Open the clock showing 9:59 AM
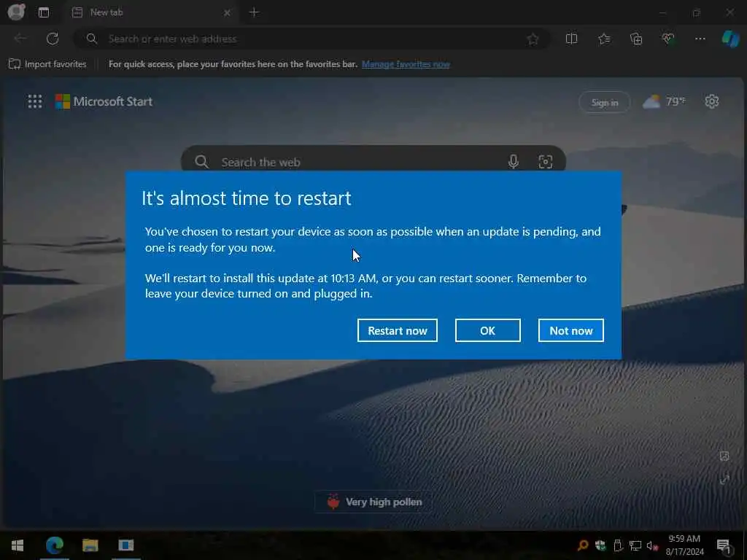 point(684,545)
